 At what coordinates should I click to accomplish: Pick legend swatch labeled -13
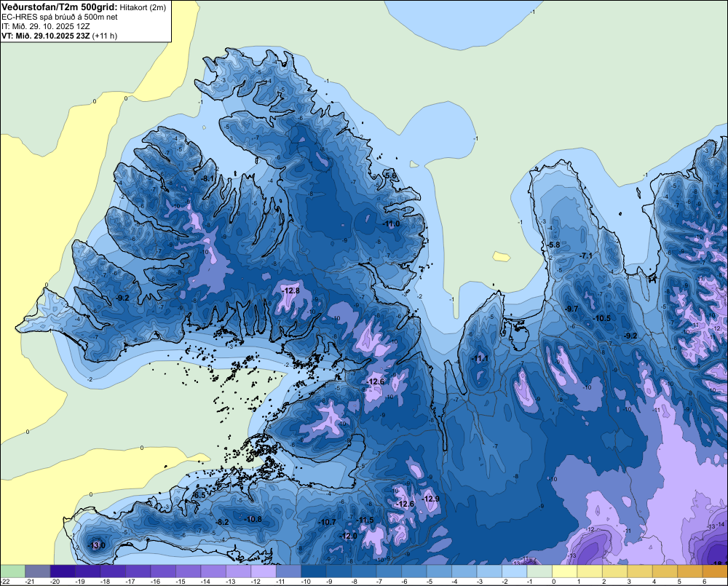[x=238, y=571]
